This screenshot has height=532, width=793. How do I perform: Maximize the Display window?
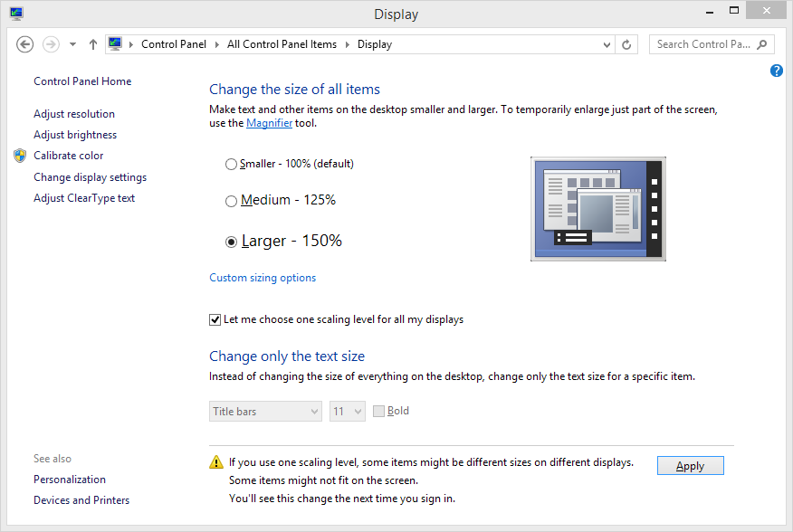[734, 11]
